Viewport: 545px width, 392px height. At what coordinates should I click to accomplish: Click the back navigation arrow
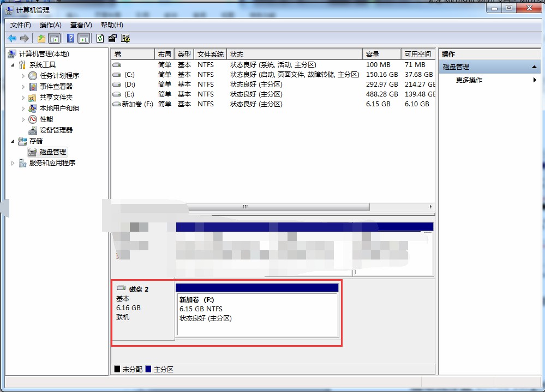(x=12, y=38)
